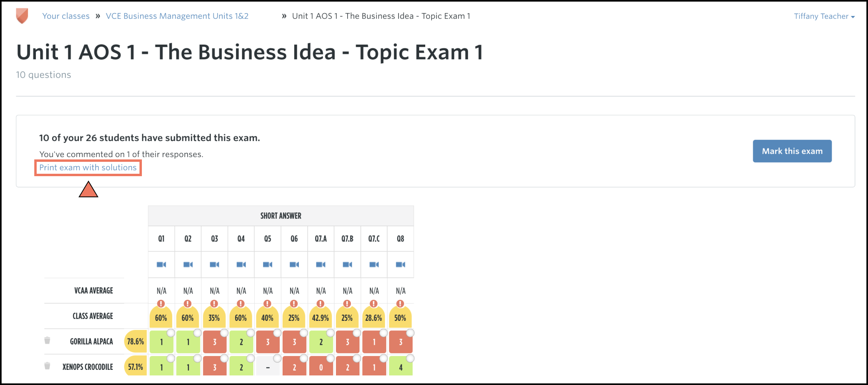Image resolution: width=868 pixels, height=385 pixels.
Task: Select Gorilla Alpaca's red Q3 score cell
Action: 214,342
